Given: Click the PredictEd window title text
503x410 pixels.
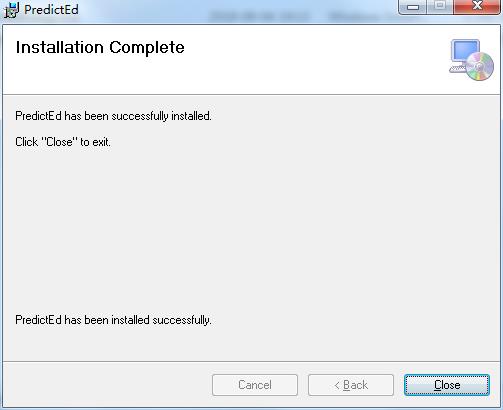Looking at the screenshot, I should 51,10.
